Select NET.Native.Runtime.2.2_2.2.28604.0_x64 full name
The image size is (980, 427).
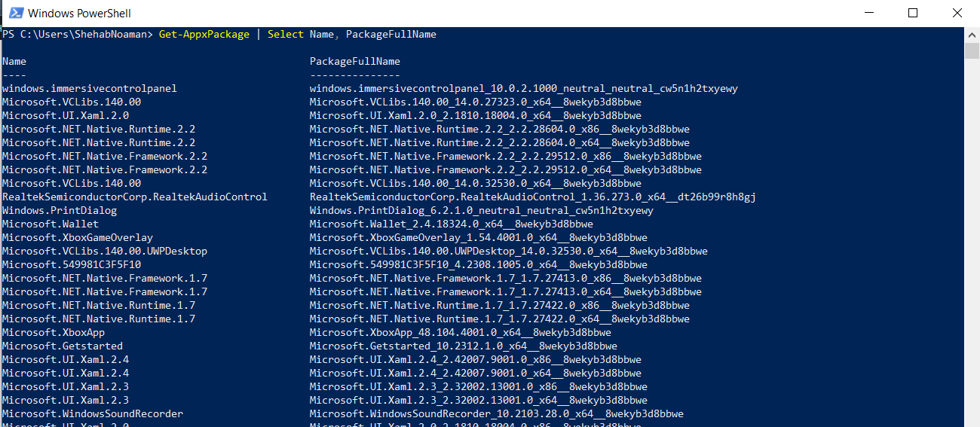(500, 143)
